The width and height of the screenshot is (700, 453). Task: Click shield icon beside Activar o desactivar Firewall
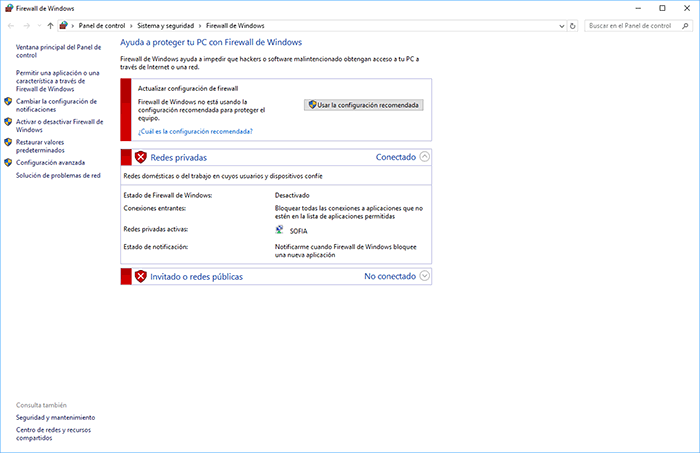pyautogui.click(x=8, y=121)
